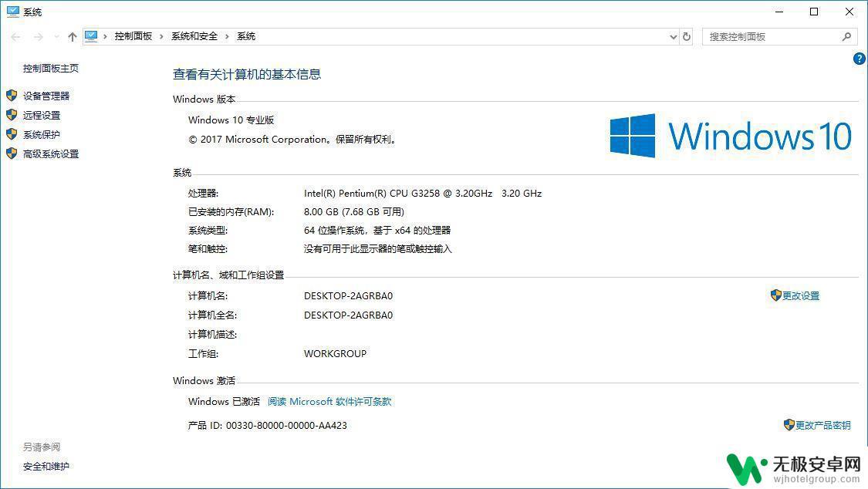
Task: Open recent locations dropdown arrow
Action: tap(56, 36)
